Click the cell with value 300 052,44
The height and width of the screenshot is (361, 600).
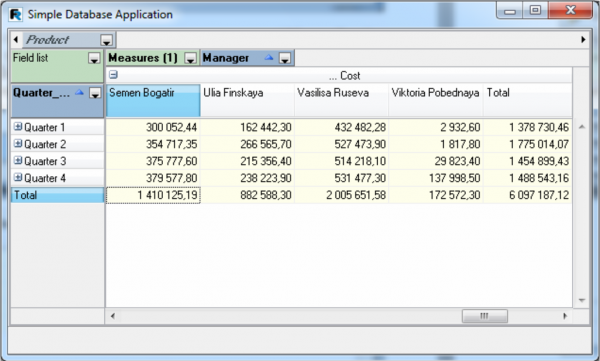pos(153,127)
